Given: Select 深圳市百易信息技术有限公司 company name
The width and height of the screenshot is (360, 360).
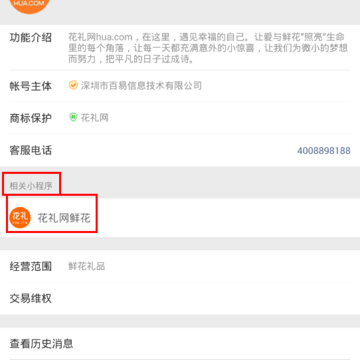Looking at the screenshot, I should (141, 86).
